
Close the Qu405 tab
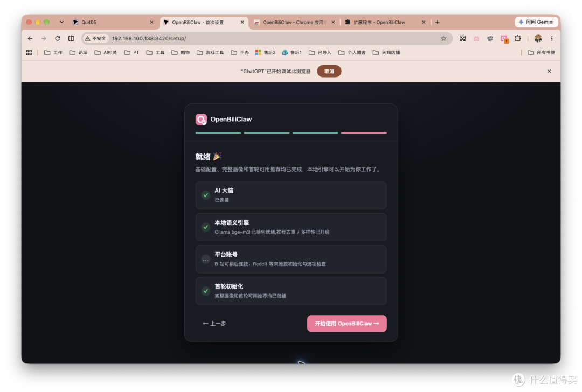click(x=152, y=22)
